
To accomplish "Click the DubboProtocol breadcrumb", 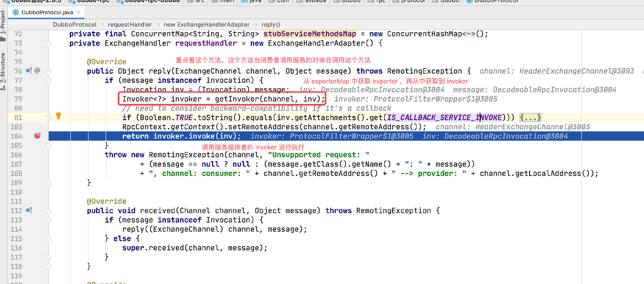I will click(x=75, y=25).
